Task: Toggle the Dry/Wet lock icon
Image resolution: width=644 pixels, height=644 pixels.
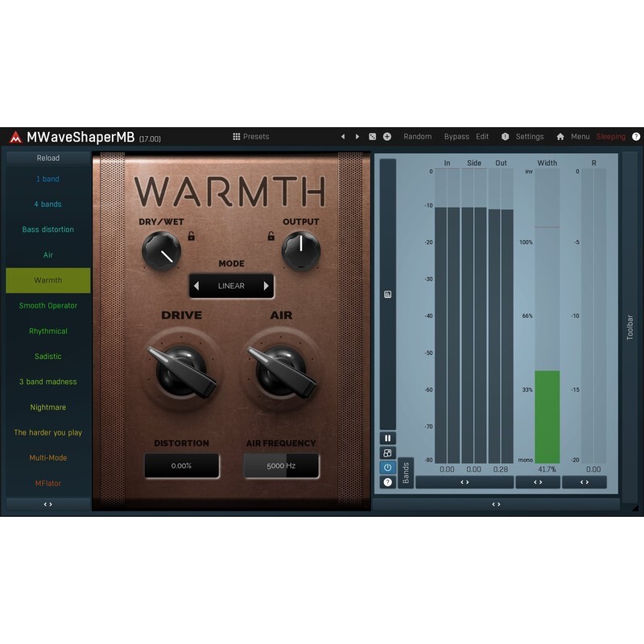Action: coord(192,236)
